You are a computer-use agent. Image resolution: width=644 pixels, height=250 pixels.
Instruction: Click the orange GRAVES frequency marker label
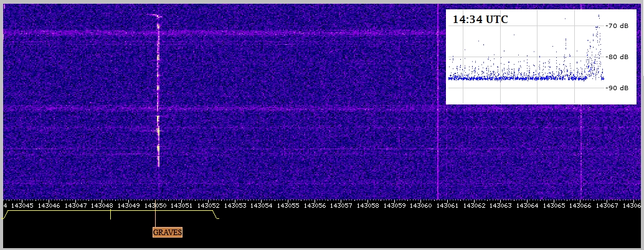click(x=167, y=233)
